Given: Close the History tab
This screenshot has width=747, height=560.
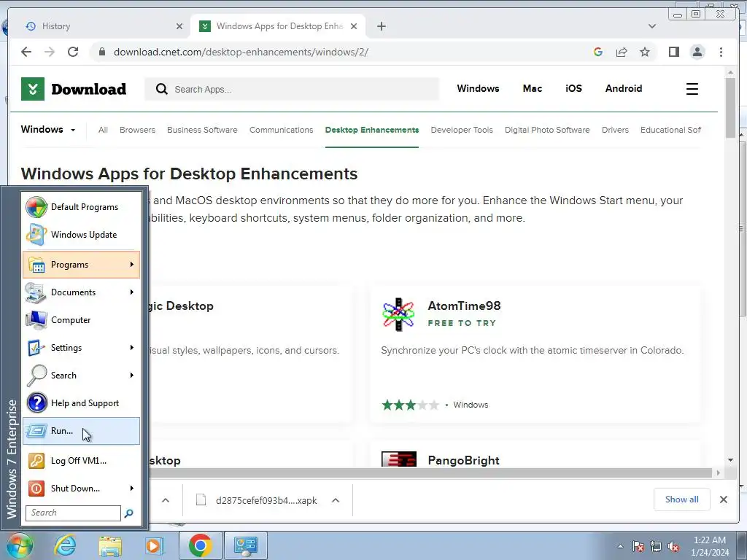Looking at the screenshot, I should point(179,26).
